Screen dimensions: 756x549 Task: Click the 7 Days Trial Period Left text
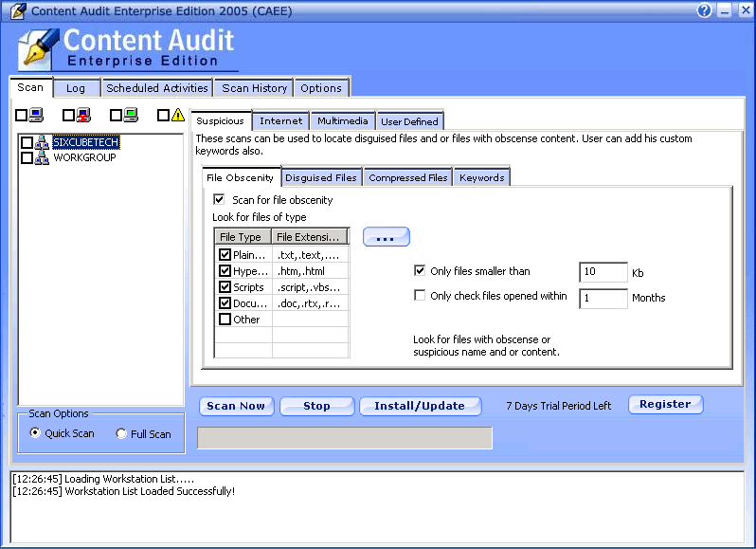pyautogui.click(x=558, y=406)
